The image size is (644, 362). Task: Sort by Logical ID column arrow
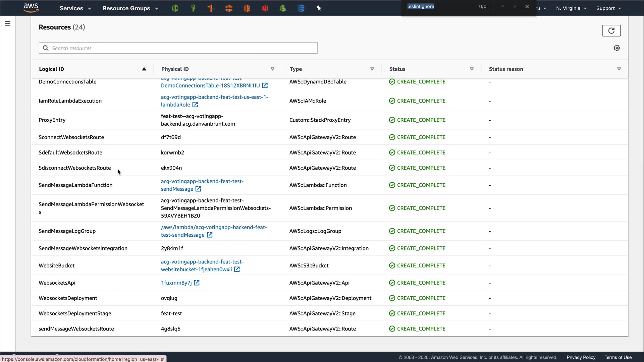click(x=144, y=69)
